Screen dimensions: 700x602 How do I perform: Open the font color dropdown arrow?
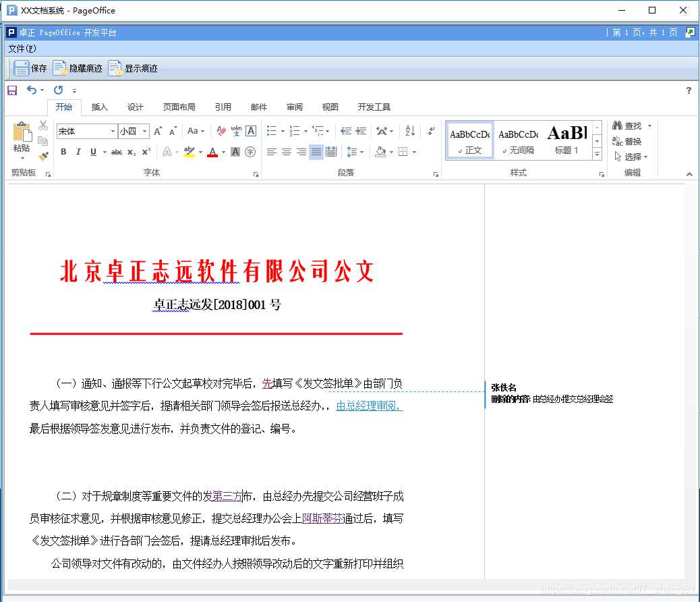(x=223, y=153)
